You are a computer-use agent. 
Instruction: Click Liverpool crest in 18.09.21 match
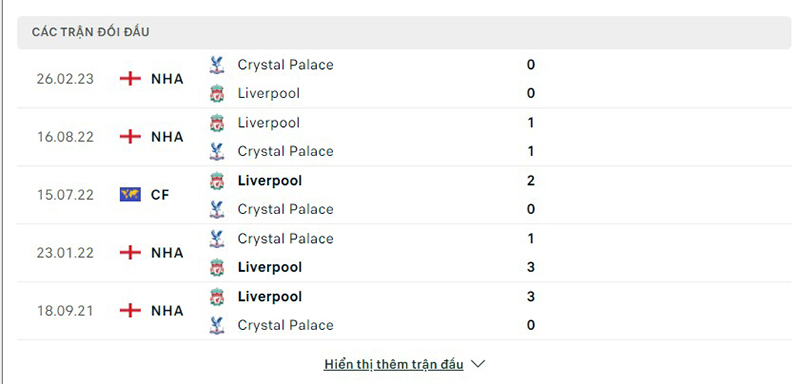click(217, 297)
